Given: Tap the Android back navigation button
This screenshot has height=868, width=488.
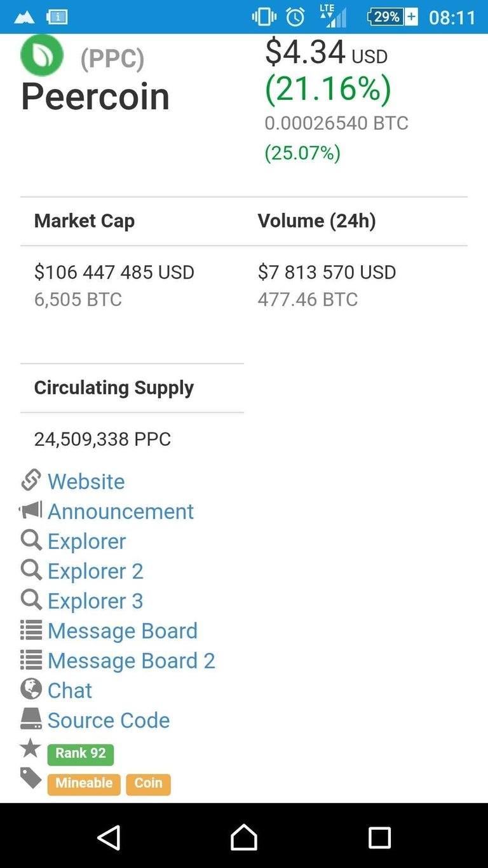Looking at the screenshot, I should click(x=109, y=837).
